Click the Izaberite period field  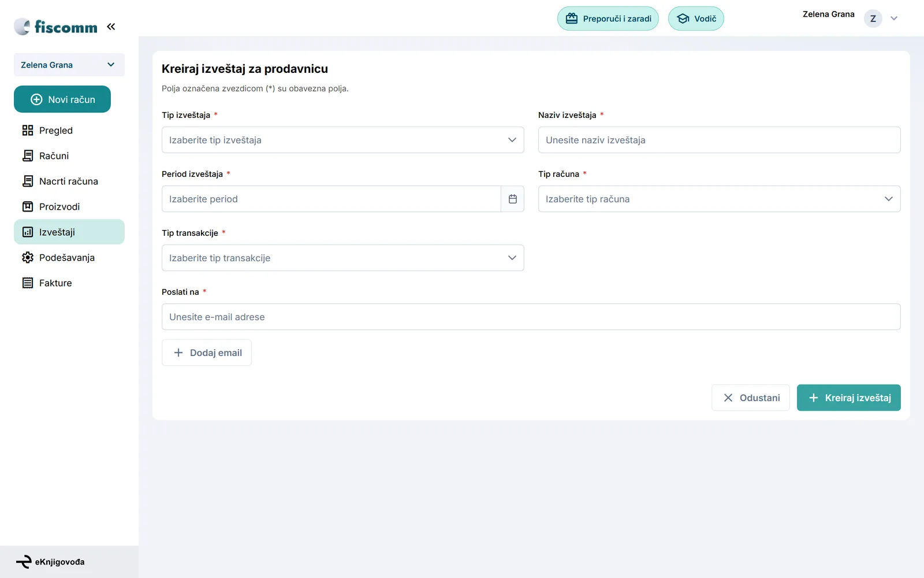pos(331,199)
